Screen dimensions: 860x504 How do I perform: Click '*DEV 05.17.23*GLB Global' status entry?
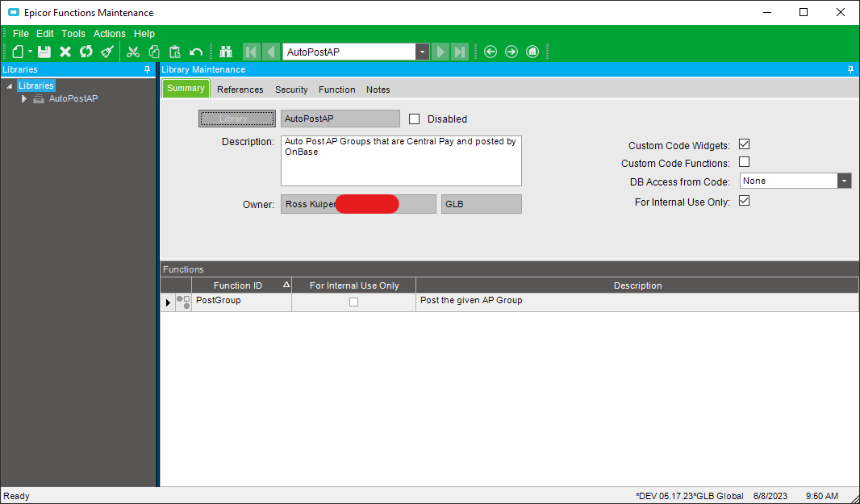click(x=690, y=496)
